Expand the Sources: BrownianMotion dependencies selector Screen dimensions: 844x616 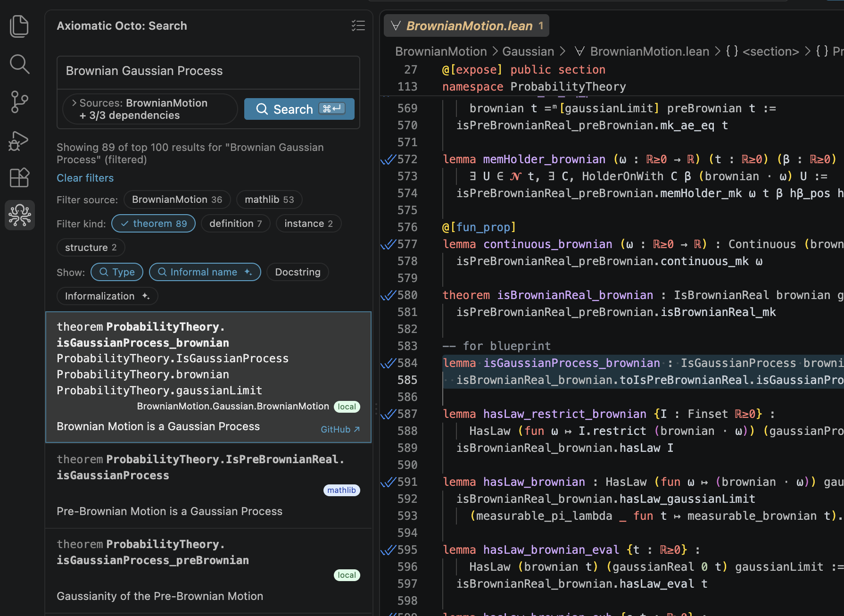(149, 109)
